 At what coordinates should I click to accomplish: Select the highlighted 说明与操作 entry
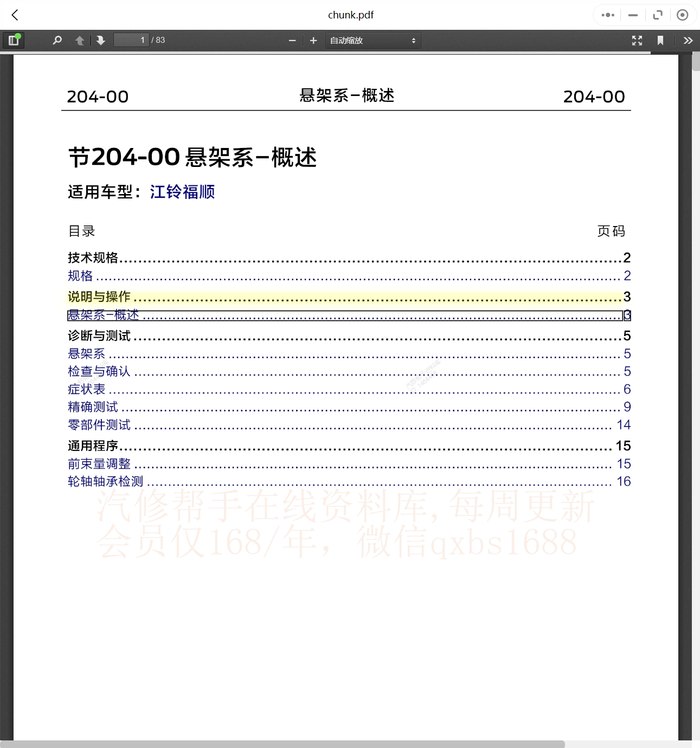tap(99, 297)
